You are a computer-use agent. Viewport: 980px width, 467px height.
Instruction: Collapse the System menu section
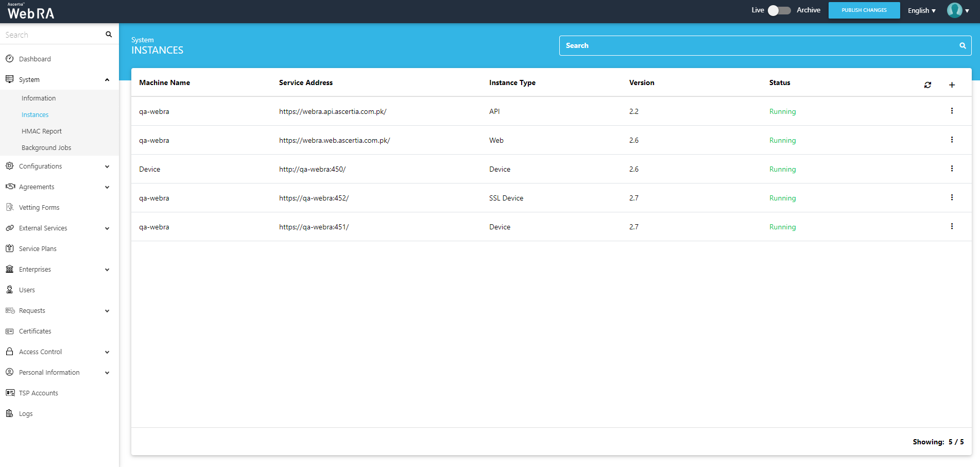click(107, 80)
